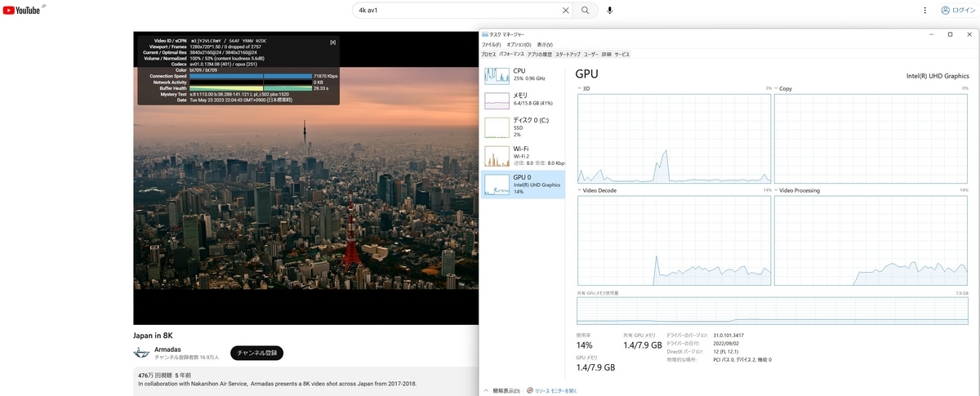Viewport: 980px width, 396px height.
Task: Open the ファイル(F) menu in Task Manager
Action: click(492, 44)
